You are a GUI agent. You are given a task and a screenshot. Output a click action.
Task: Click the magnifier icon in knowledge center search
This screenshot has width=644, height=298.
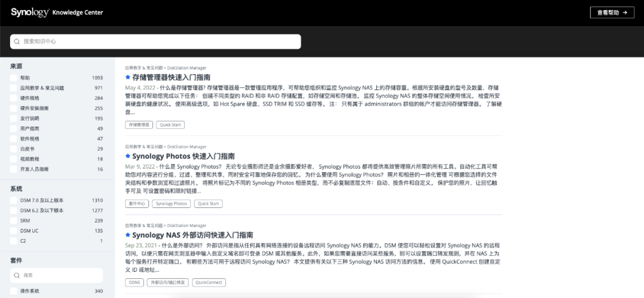17,42
